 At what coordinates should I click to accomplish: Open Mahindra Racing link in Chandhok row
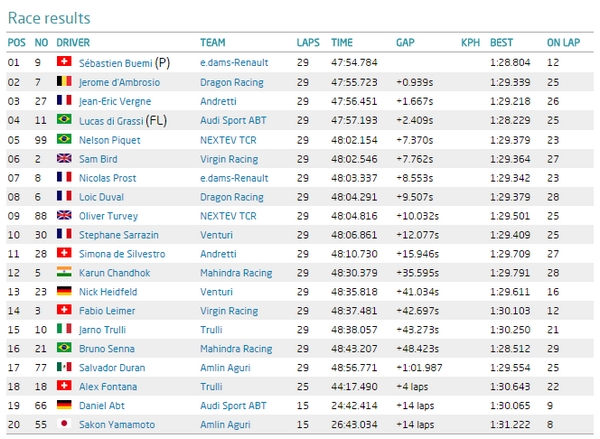click(x=236, y=273)
